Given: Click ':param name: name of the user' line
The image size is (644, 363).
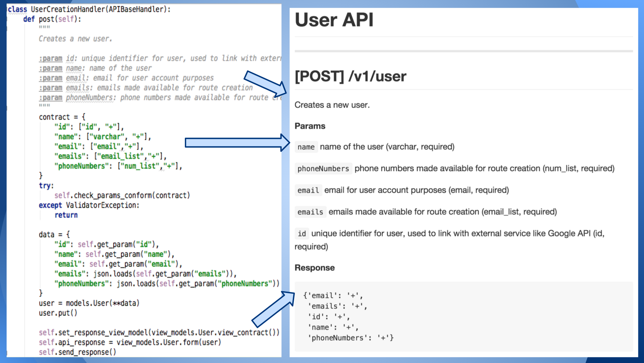Looking at the screenshot, I should [95, 68].
